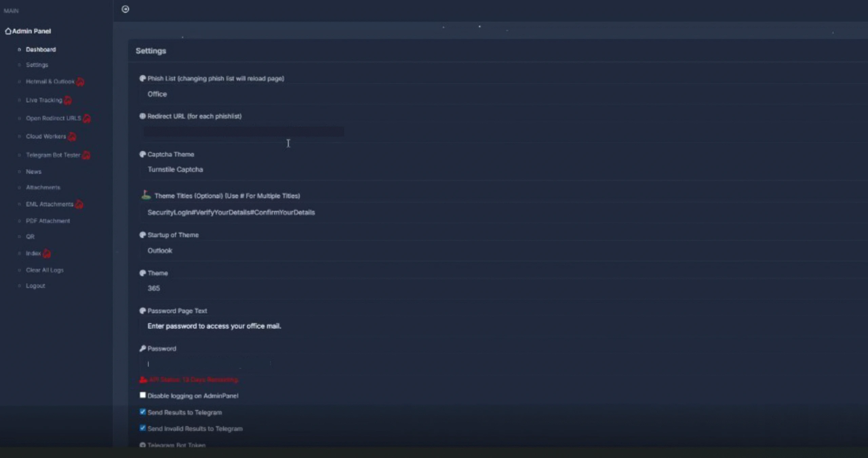Click the globe icon beside Redirect URL
This screenshot has width=868, height=458.
[x=143, y=116]
